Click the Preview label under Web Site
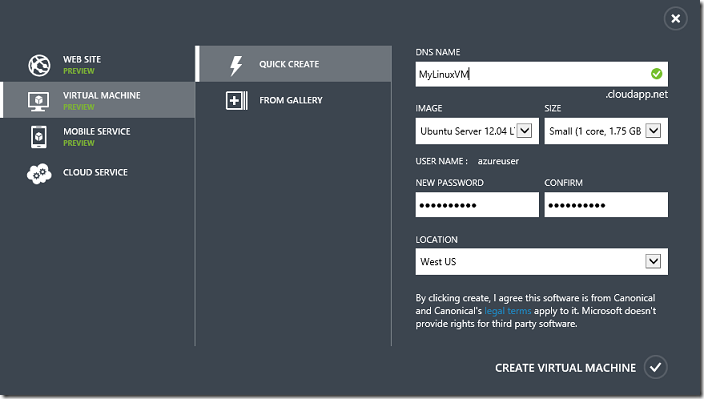This screenshot has width=704, height=399. (x=79, y=71)
